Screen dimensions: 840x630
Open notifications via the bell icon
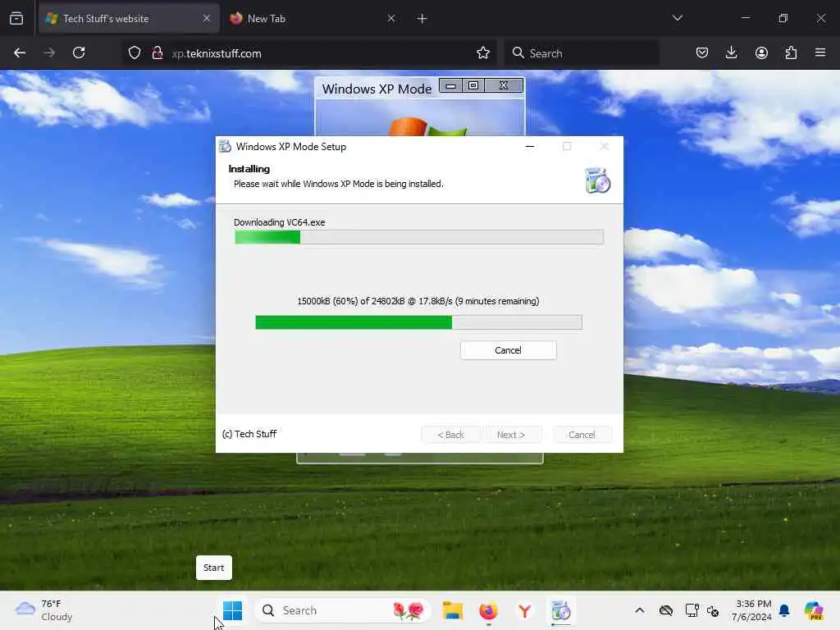(784, 610)
